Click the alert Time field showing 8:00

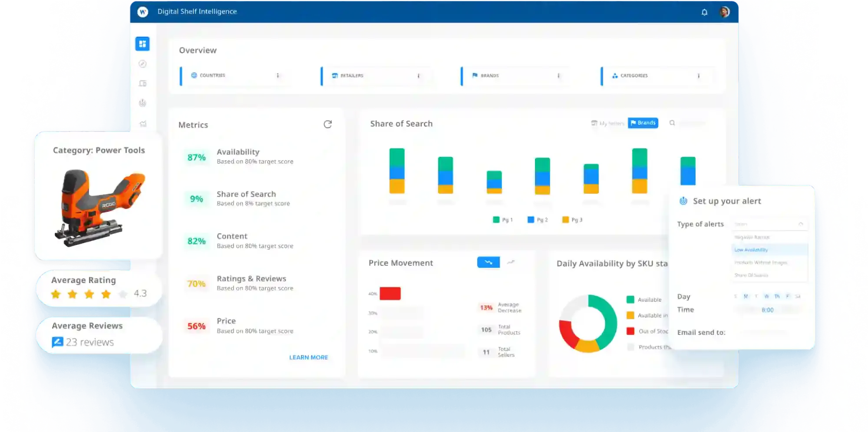pyautogui.click(x=768, y=310)
